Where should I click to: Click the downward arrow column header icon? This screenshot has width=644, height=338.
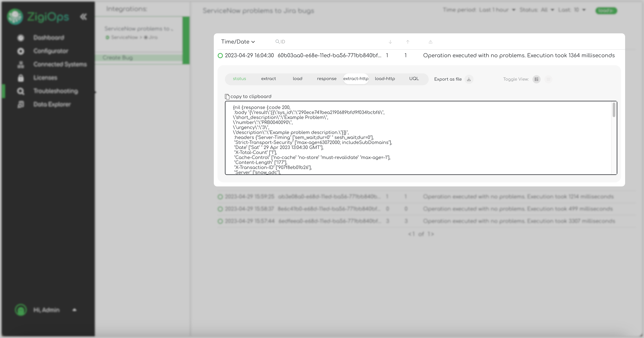390,42
